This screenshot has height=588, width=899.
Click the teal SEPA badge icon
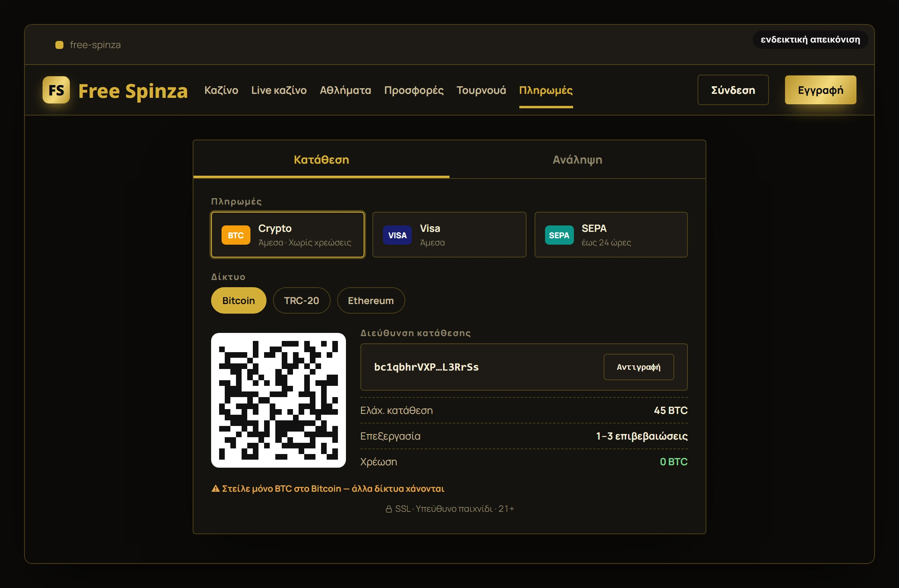coord(559,235)
